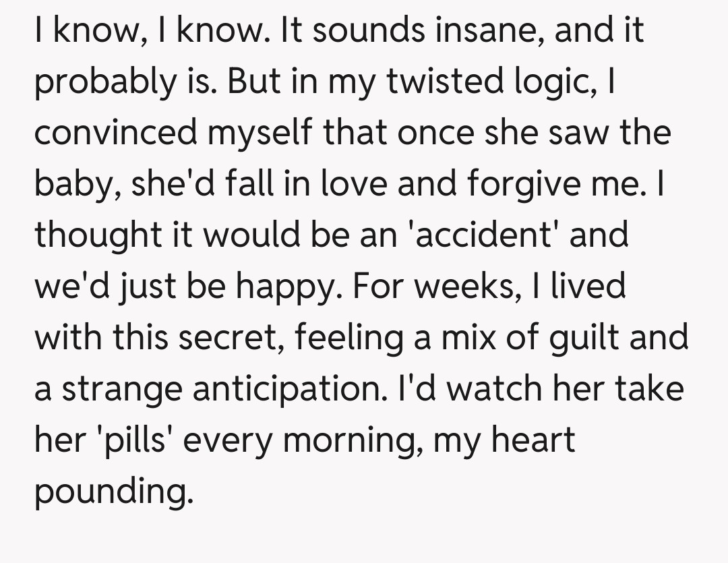The height and width of the screenshot is (563, 728).
Task: Click the final word "pounding"
Action: coord(109,492)
